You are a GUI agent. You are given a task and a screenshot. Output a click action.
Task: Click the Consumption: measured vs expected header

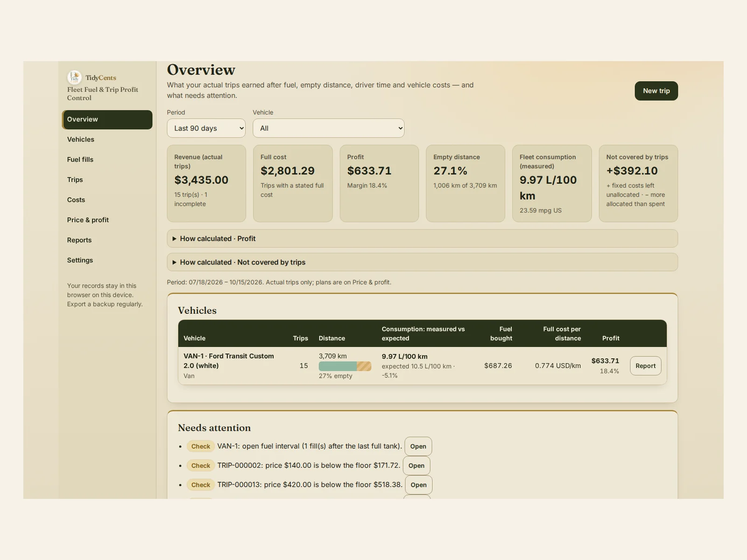pyautogui.click(x=423, y=334)
